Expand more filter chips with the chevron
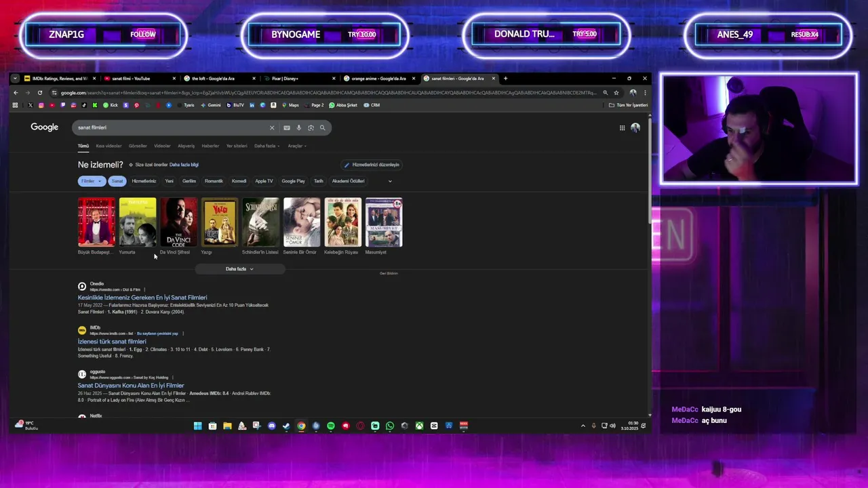This screenshot has height=488, width=868. 390,181
